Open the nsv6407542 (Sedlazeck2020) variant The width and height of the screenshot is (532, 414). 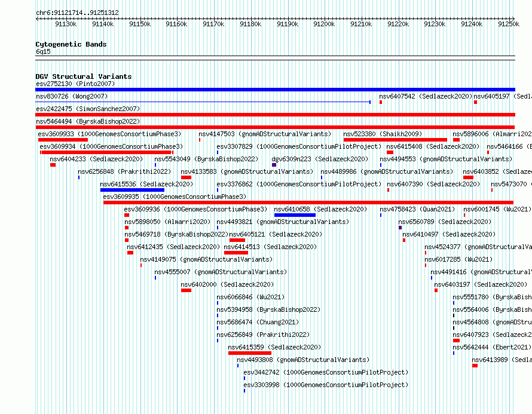pyautogui.click(x=426, y=96)
